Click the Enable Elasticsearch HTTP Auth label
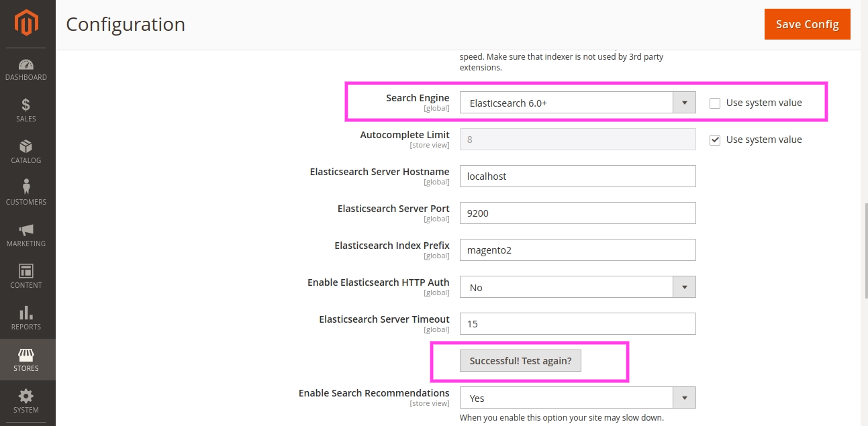The height and width of the screenshot is (426, 868). [379, 282]
